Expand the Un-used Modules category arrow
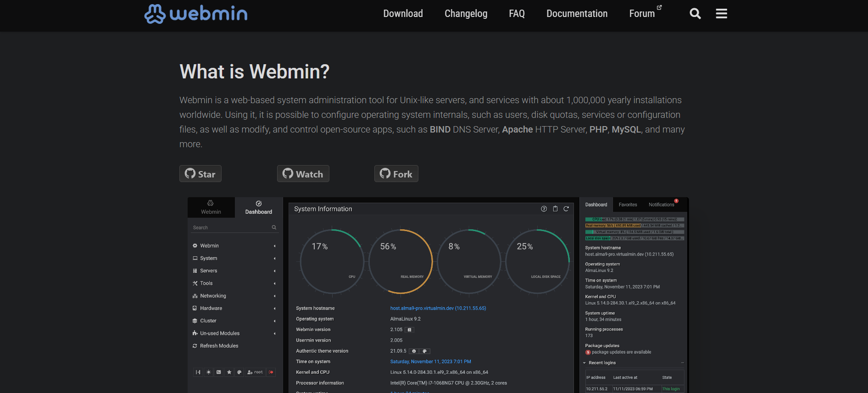The width and height of the screenshot is (868, 393). pos(275,333)
